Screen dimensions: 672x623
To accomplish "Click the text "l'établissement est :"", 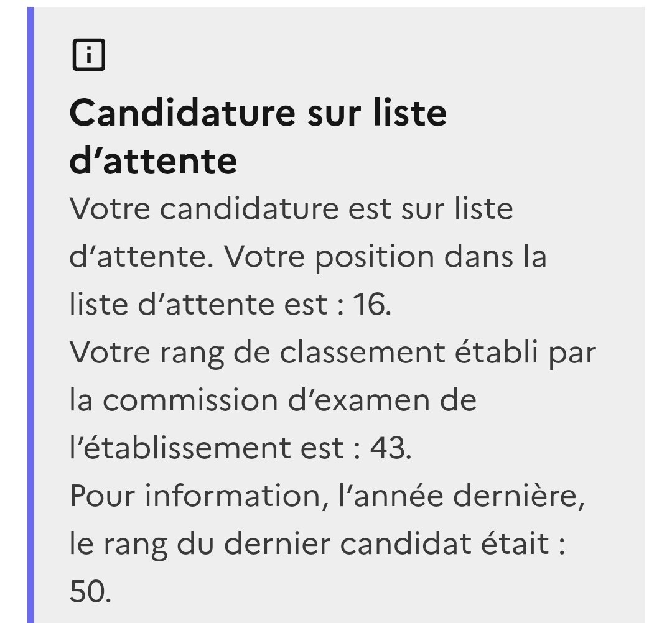I will (215, 448).
